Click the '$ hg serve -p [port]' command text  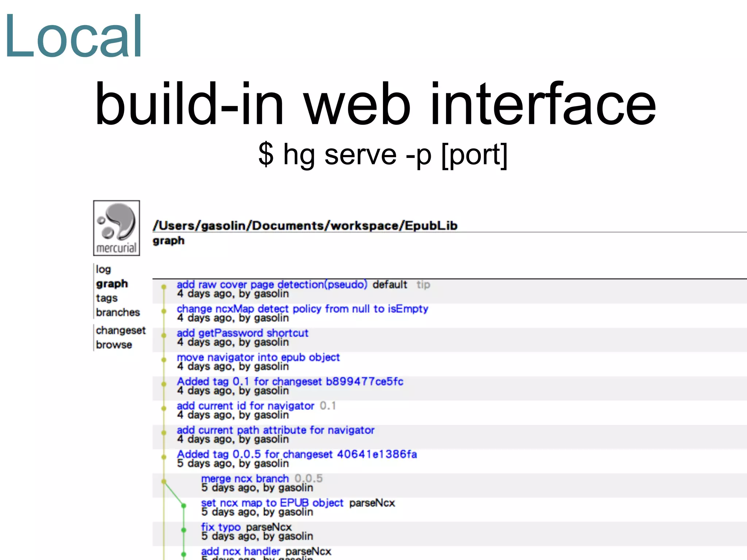(x=383, y=155)
